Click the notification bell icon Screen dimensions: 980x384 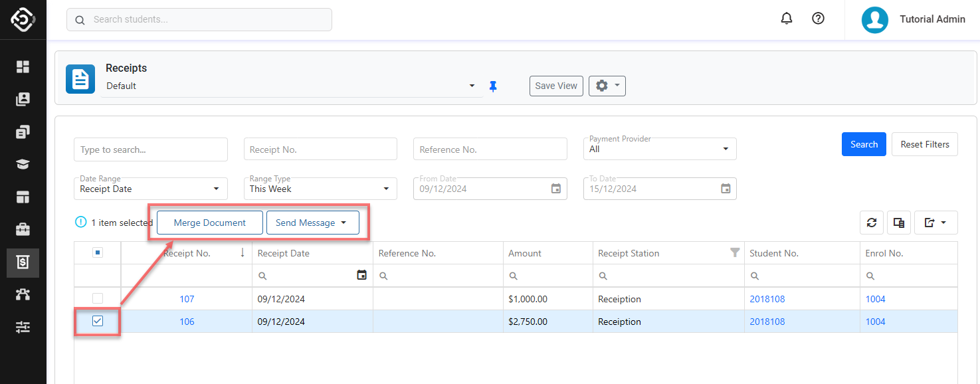[x=787, y=19]
